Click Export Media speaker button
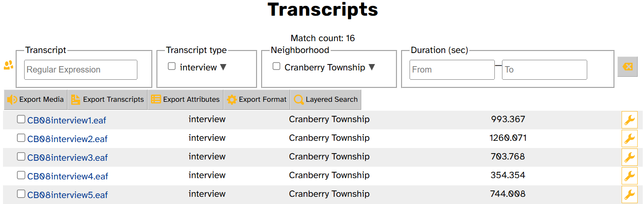 point(36,100)
